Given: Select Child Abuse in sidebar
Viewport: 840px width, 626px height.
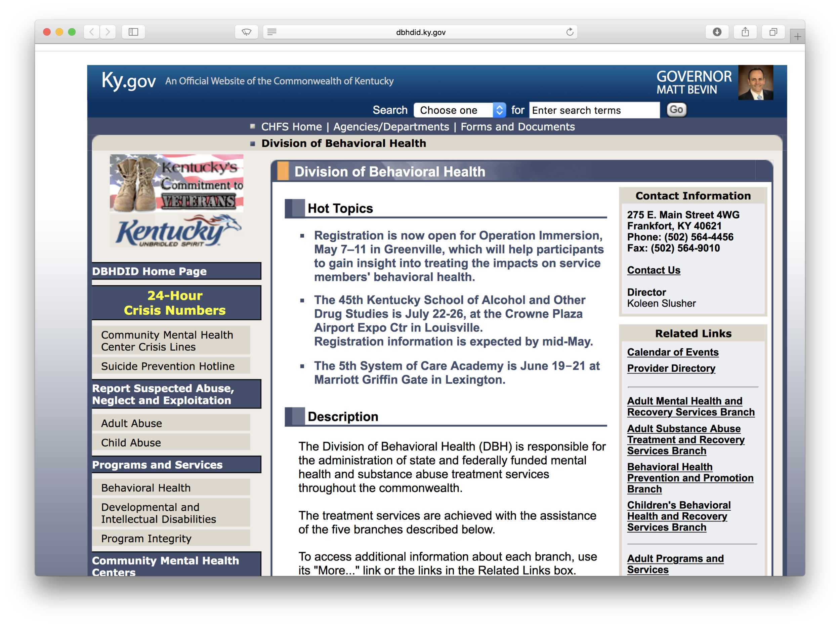Looking at the screenshot, I should pos(171,442).
